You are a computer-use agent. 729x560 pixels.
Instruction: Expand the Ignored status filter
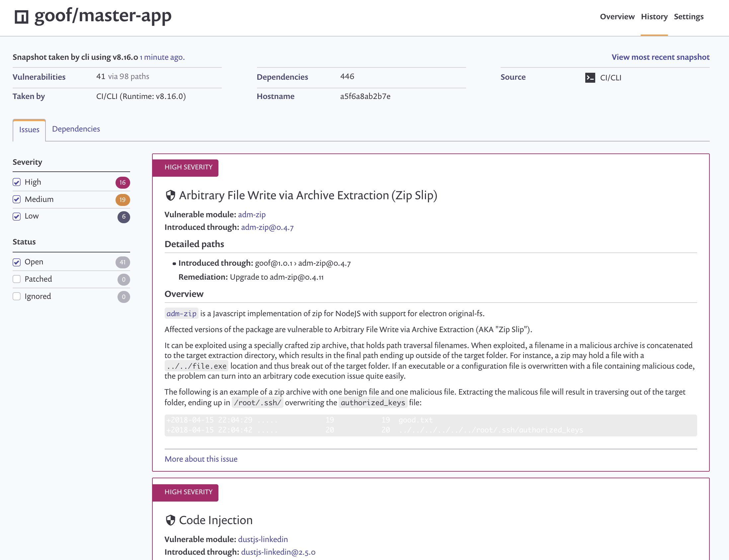[17, 297]
